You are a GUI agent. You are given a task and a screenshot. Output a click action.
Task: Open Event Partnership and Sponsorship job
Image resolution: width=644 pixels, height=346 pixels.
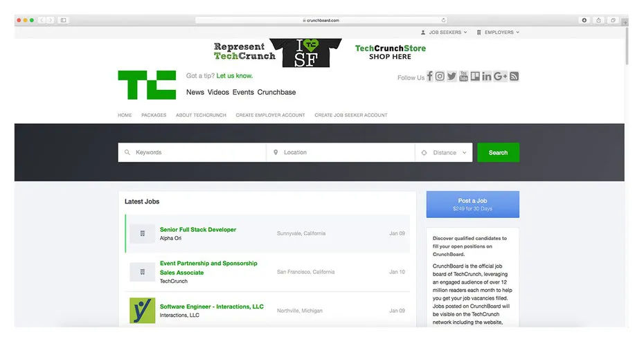coord(208,268)
